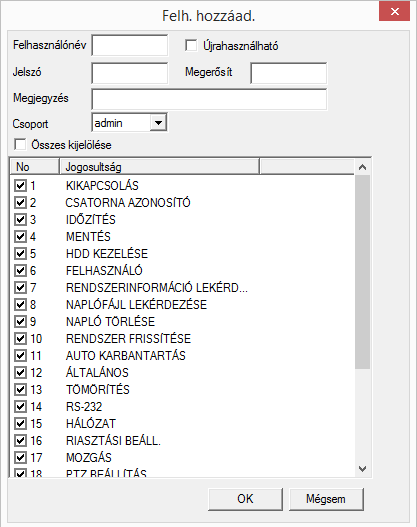Uncheck the KIKAPCSOLÁS permission checkbox
This screenshot has width=417, height=527.
[20, 186]
